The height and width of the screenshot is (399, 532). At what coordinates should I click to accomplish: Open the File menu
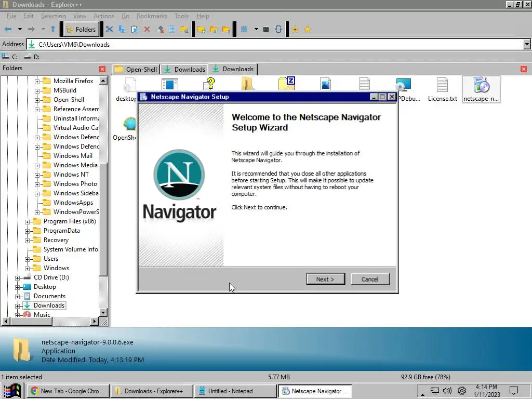click(x=11, y=16)
